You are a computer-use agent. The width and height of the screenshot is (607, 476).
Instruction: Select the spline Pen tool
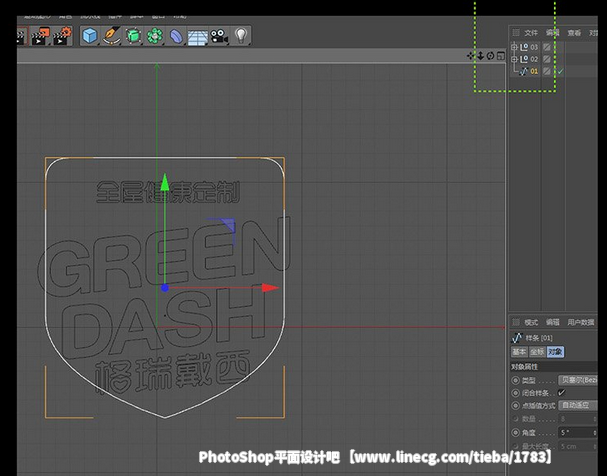point(111,36)
